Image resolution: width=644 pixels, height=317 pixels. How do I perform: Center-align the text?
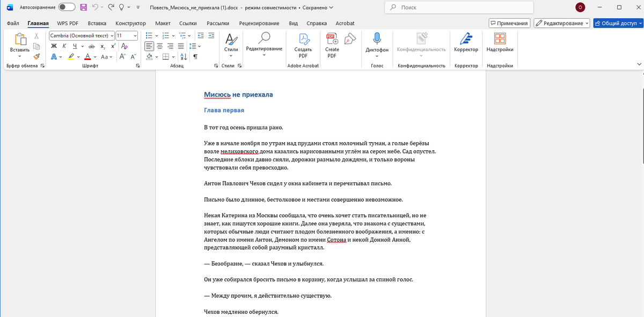click(x=160, y=46)
